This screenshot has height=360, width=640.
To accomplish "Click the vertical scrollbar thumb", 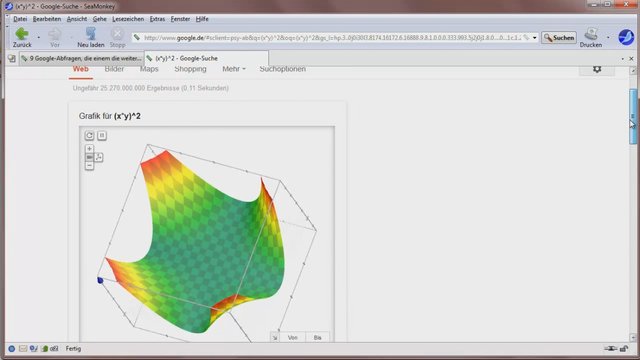I will [x=633, y=116].
